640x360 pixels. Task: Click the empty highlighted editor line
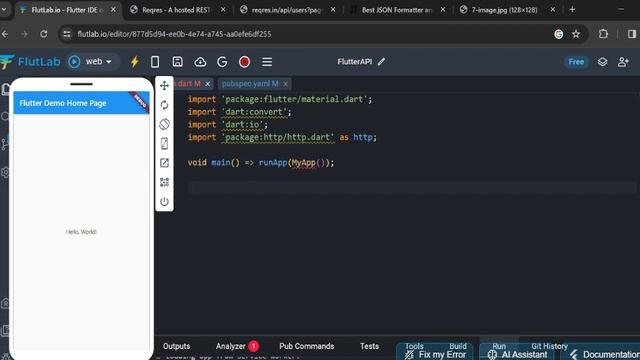click(411, 187)
